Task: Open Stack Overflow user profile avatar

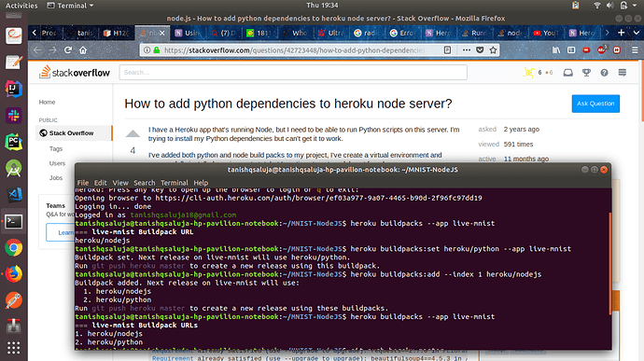Action: 528,72
